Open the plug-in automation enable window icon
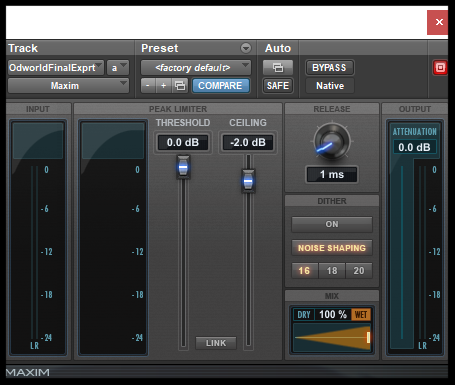 (x=278, y=68)
